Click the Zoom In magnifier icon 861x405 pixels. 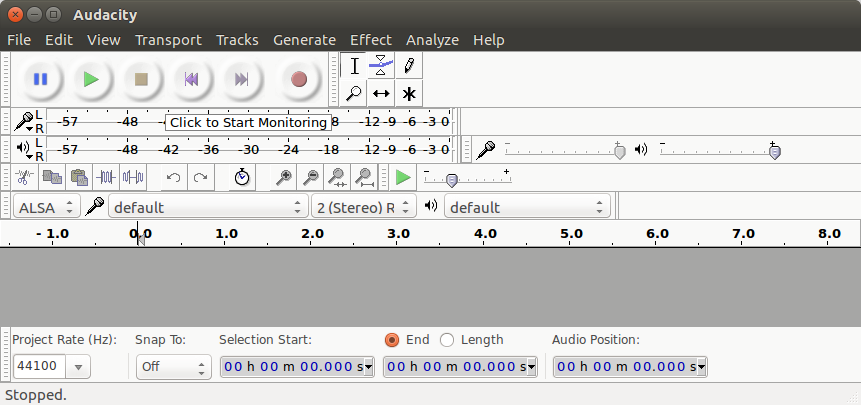[x=284, y=177]
